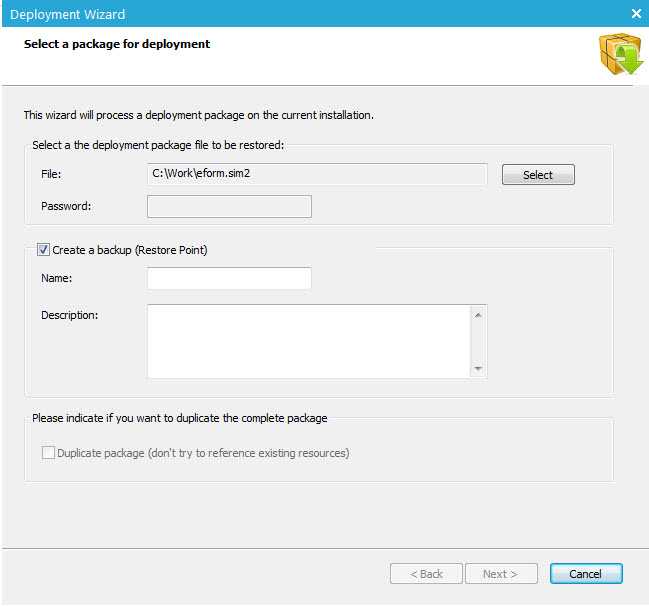Screen dimensions: 649x606
Task: Click into the backup Name field
Action: click(x=229, y=278)
